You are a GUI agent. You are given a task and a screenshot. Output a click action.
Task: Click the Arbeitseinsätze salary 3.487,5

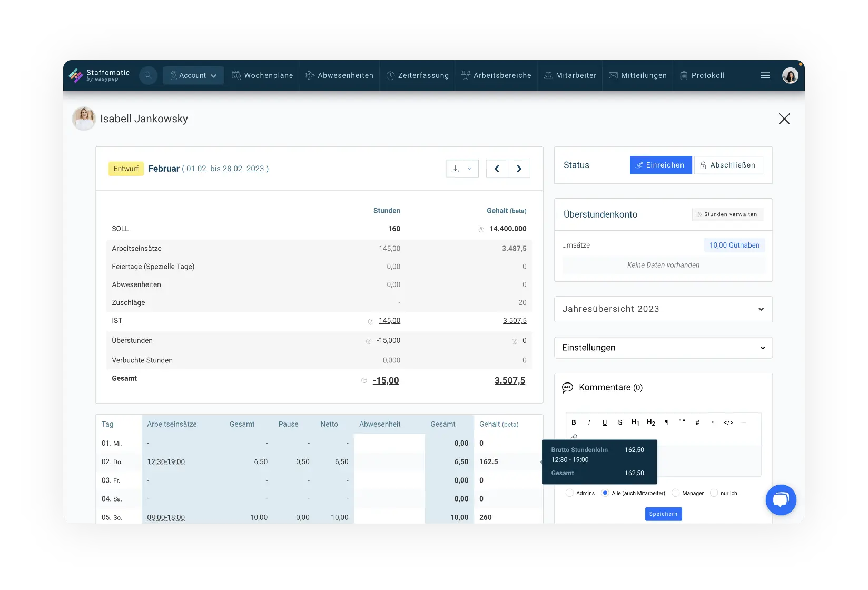pyautogui.click(x=514, y=249)
